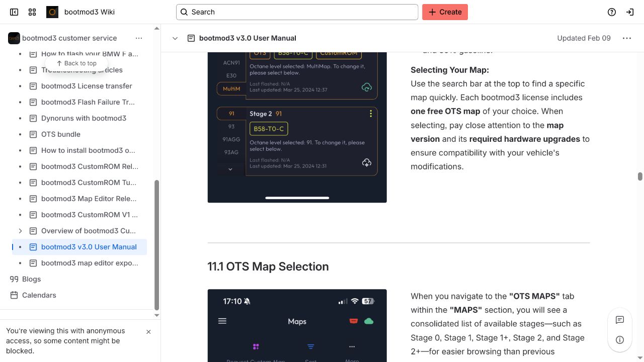The image size is (644, 362).
Task: Click the Calendars icon
Action: coord(14,295)
